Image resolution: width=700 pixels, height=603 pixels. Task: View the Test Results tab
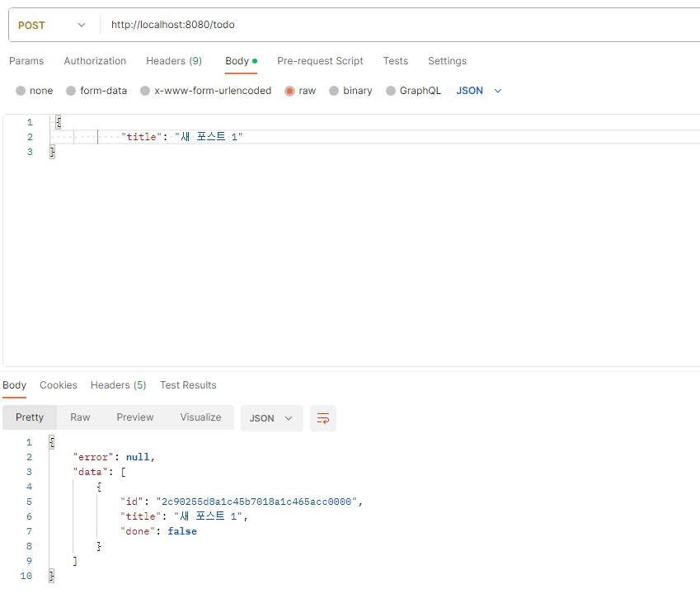pyautogui.click(x=188, y=385)
